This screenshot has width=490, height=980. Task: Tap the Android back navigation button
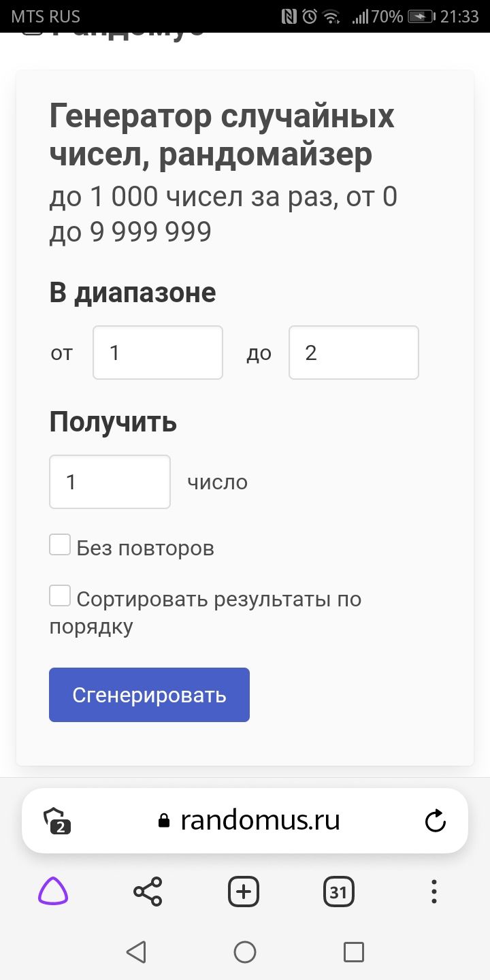pos(136,952)
